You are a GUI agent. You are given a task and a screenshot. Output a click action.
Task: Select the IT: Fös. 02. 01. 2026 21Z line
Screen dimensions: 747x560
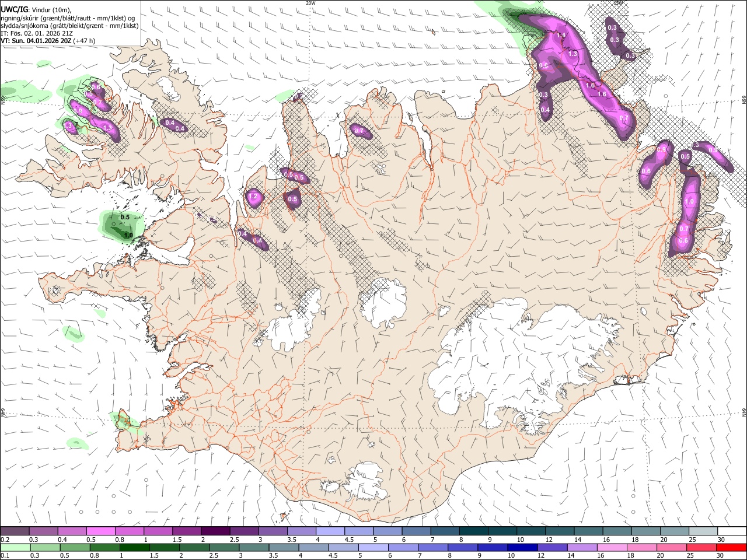point(36,33)
